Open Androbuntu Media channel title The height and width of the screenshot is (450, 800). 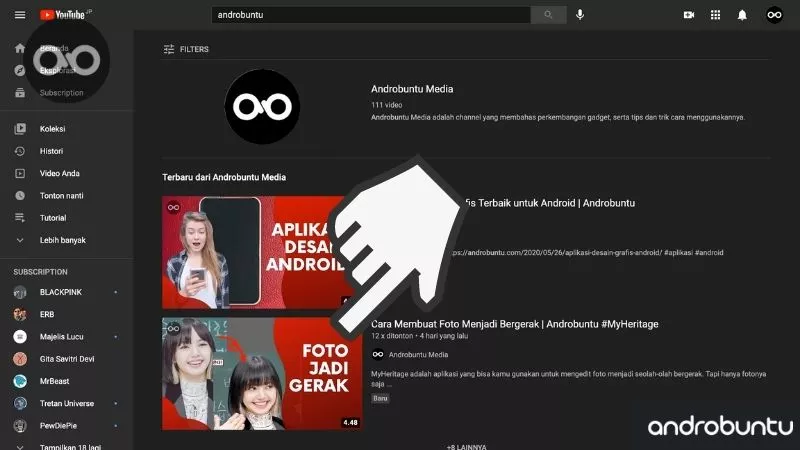click(x=412, y=89)
